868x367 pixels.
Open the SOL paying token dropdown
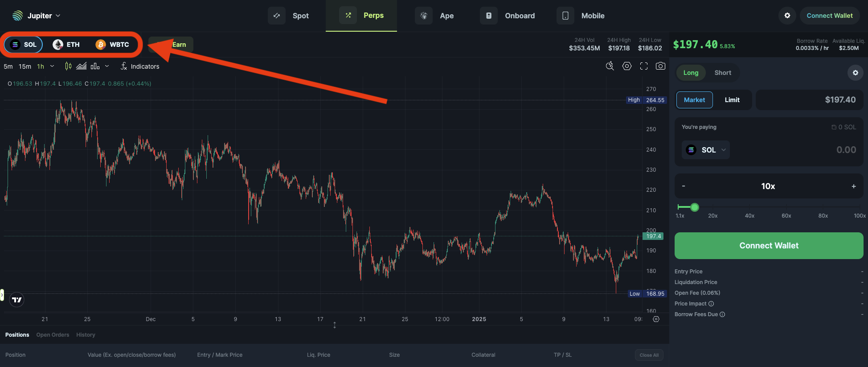tap(706, 150)
